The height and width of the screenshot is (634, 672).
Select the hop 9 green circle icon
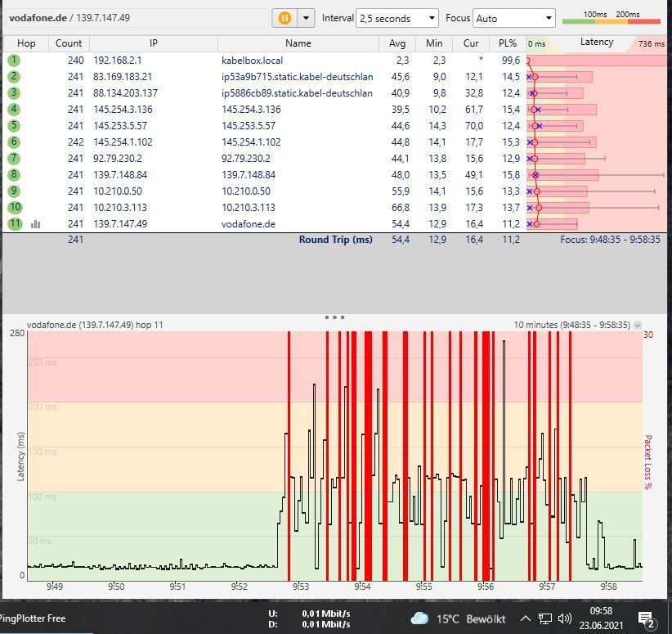[x=14, y=191]
